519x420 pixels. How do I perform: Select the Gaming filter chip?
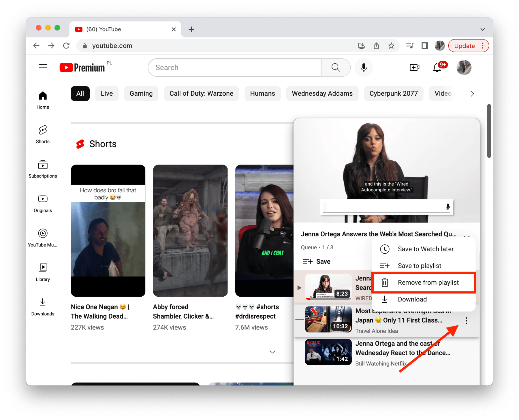tap(141, 93)
